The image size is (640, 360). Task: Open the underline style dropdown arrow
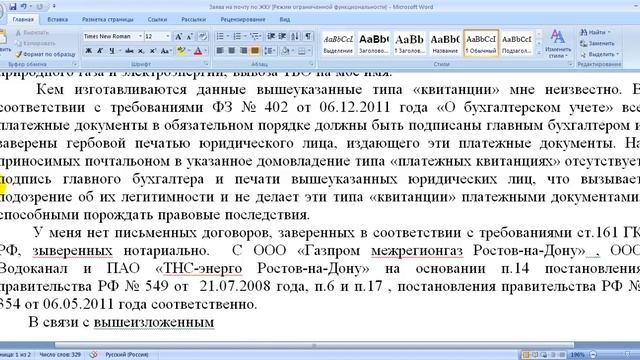[120, 51]
